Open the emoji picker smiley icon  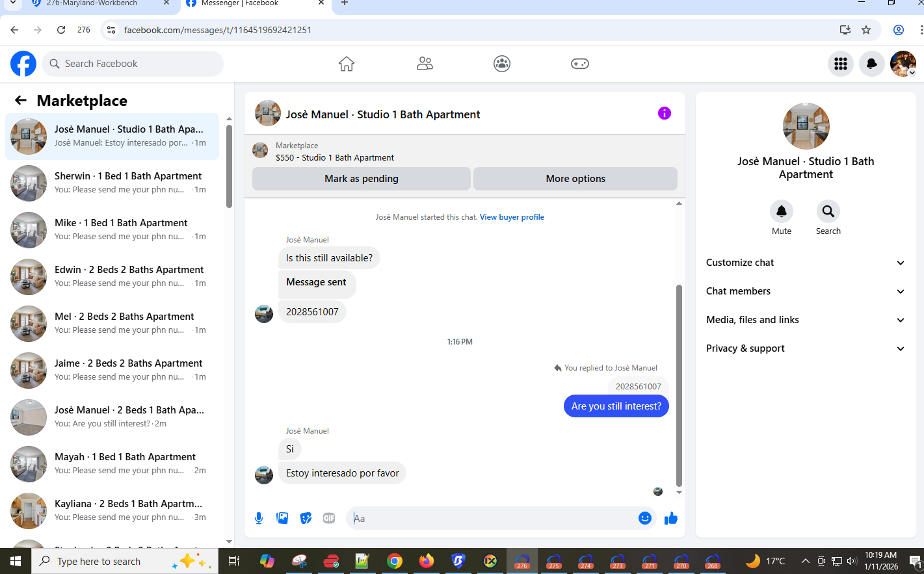click(645, 518)
